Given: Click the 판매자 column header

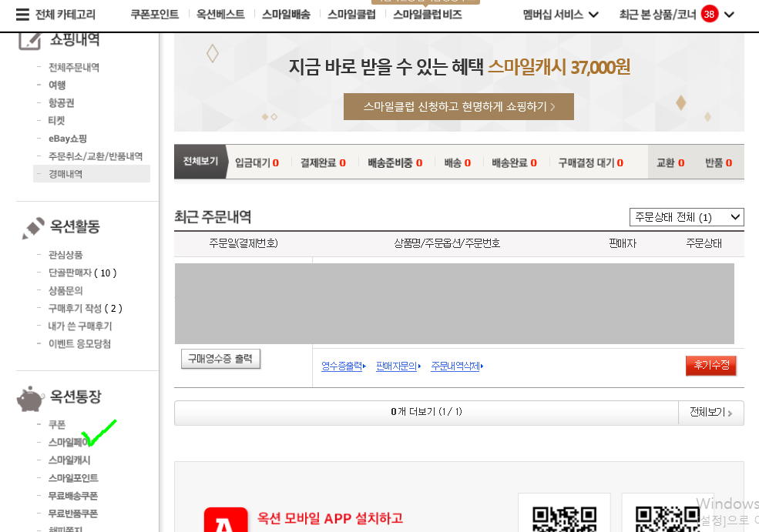Looking at the screenshot, I should 623,243.
